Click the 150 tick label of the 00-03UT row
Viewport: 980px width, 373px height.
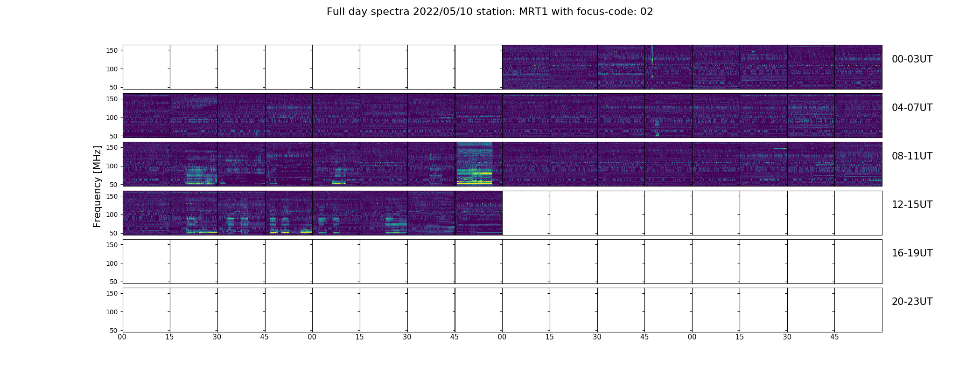click(x=112, y=50)
